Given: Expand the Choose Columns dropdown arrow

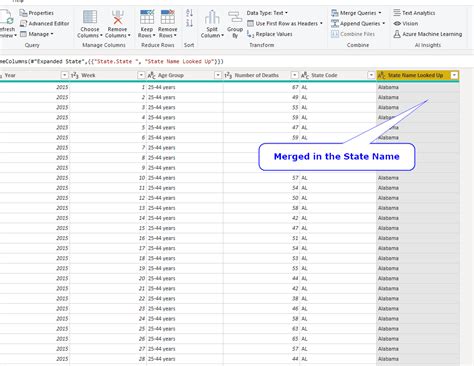Looking at the screenshot, I should coord(101,35).
